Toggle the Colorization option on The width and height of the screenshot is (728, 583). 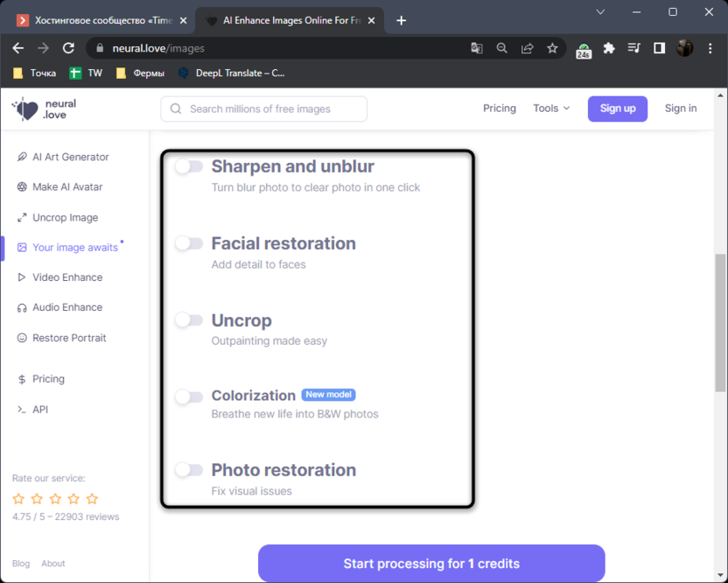coord(189,397)
